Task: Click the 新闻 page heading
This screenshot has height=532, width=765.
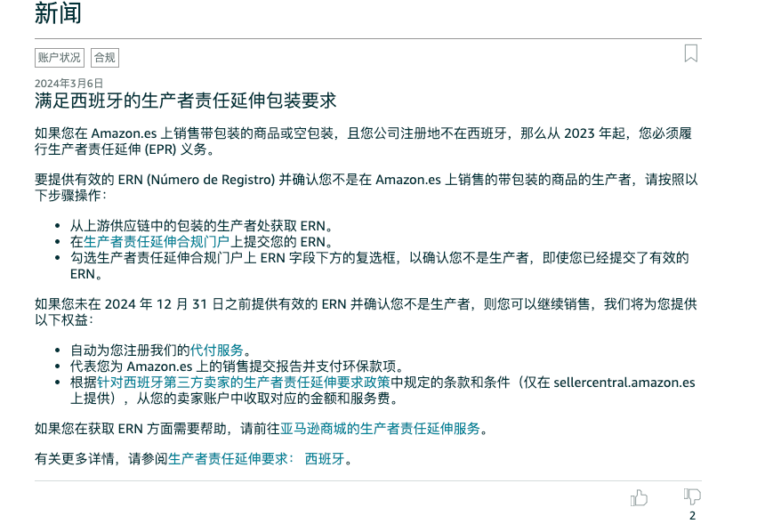Action: coord(58,12)
